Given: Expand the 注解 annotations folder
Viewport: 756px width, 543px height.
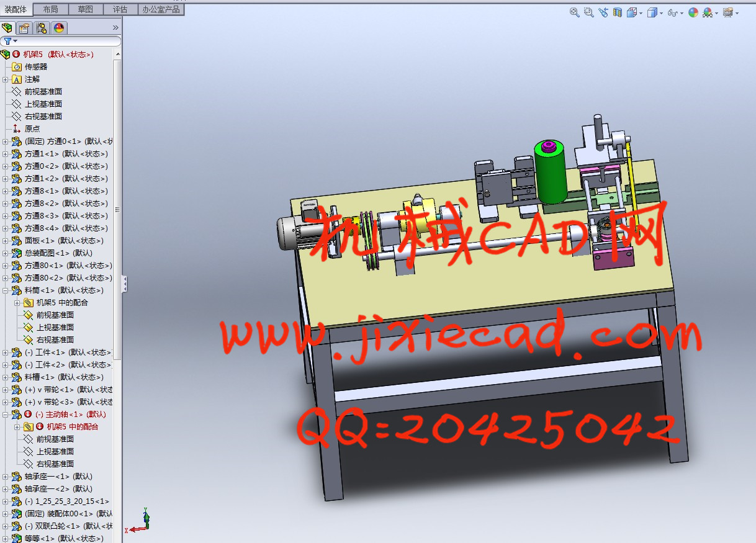Looking at the screenshot, I should pyautogui.click(x=6, y=79).
